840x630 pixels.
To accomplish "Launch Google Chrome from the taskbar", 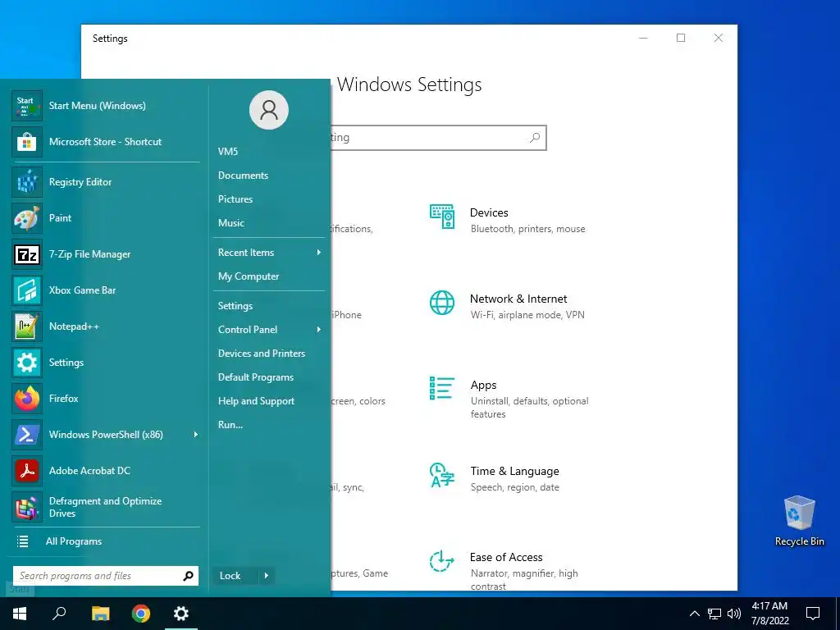I will click(141, 614).
